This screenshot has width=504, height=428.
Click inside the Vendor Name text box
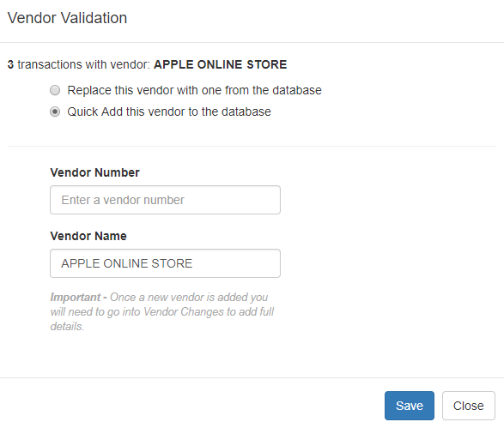point(165,263)
